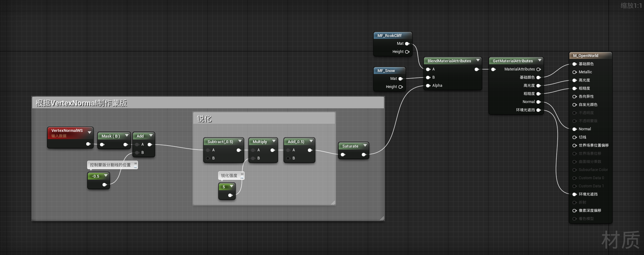This screenshot has height=255, width=644.
Task: Click the Metallic input pin on M_OpenWorld
Action: click(574, 72)
